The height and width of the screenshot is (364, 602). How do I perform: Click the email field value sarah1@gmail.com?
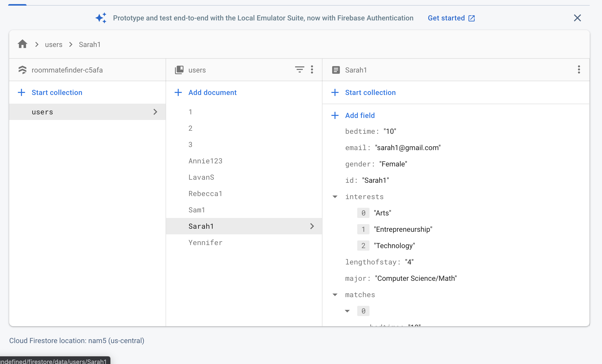click(x=408, y=148)
